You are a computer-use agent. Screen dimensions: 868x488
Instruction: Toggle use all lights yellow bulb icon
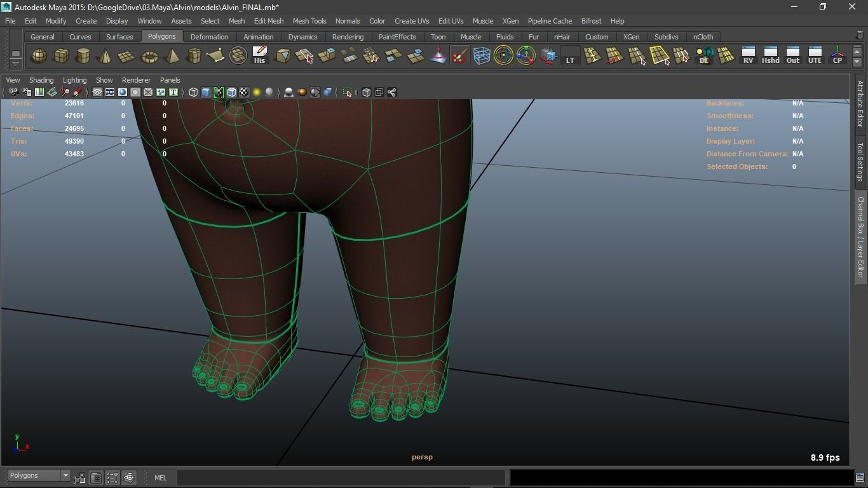tap(257, 93)
